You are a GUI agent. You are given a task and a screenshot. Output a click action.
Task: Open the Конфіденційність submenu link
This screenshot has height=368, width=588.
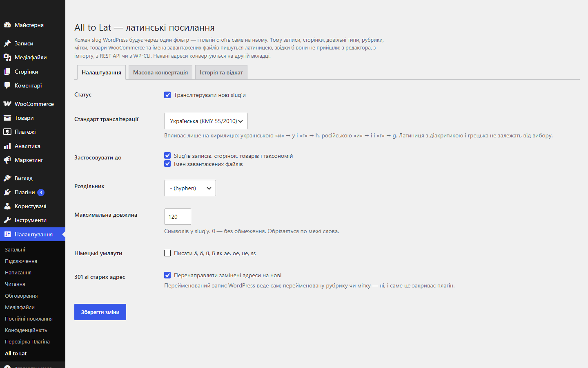(x=26, y=330)
